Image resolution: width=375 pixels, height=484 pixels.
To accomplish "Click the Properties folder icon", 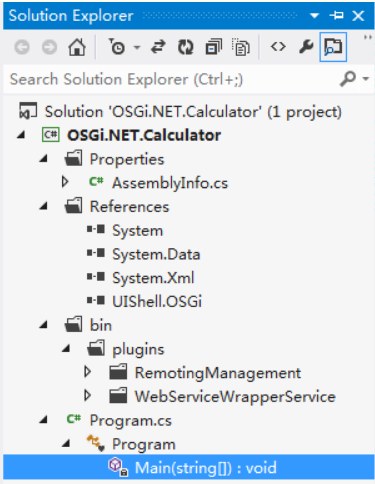I will tap(73, 158).
